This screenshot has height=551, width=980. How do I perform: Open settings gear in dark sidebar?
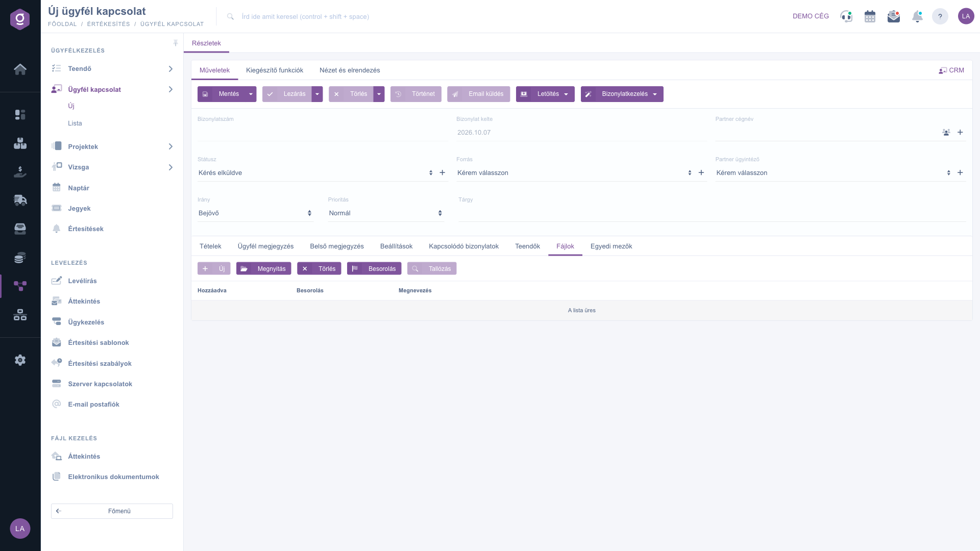point(20,360)
